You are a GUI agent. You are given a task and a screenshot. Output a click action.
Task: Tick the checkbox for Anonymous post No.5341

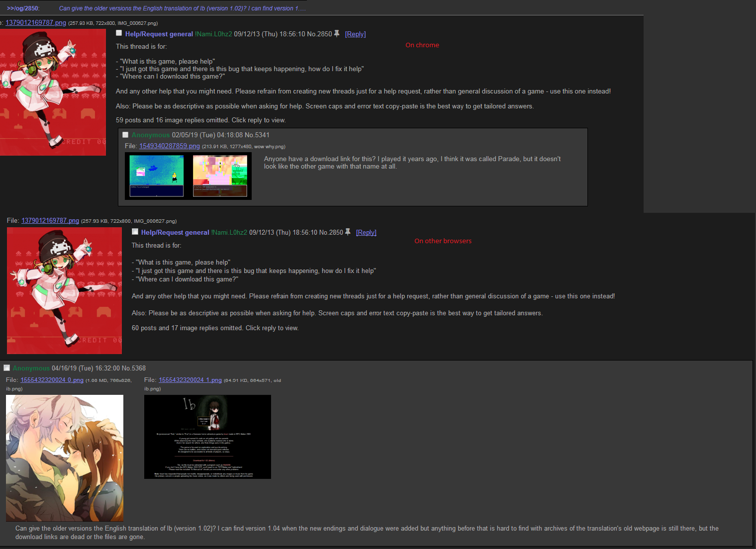click(x=125, y=135)
